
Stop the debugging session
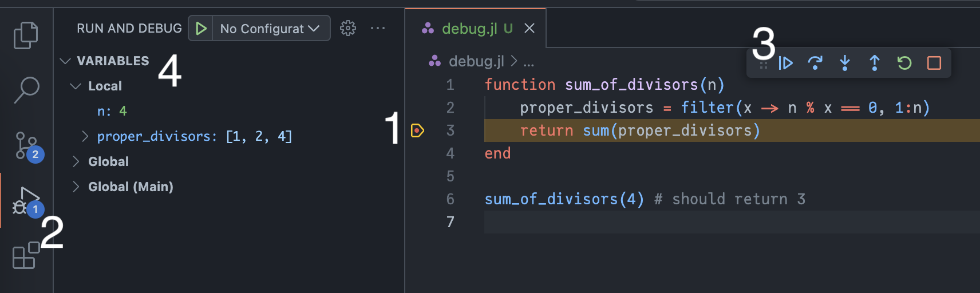pos(934,63)
